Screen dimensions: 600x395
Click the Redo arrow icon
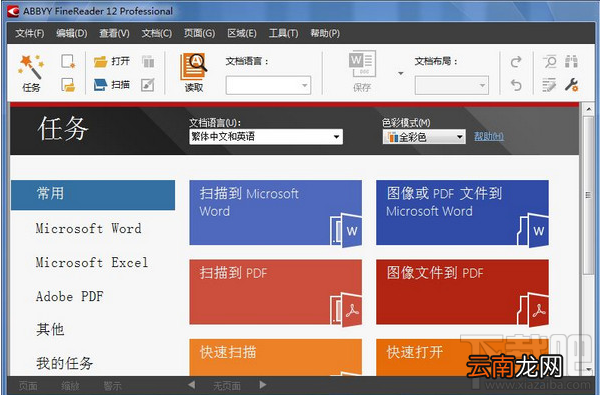pyautogui.click(x=516, y=62)
